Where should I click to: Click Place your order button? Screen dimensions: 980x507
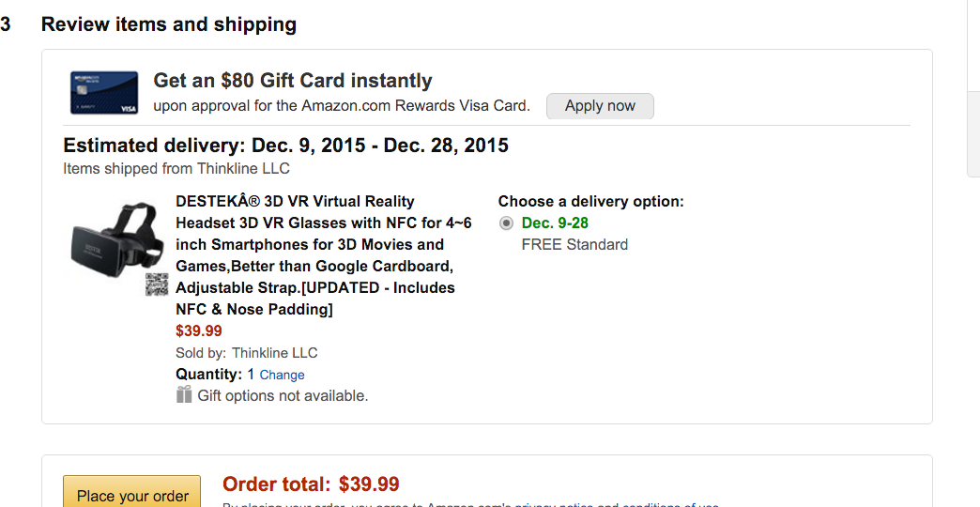(131, 495)
